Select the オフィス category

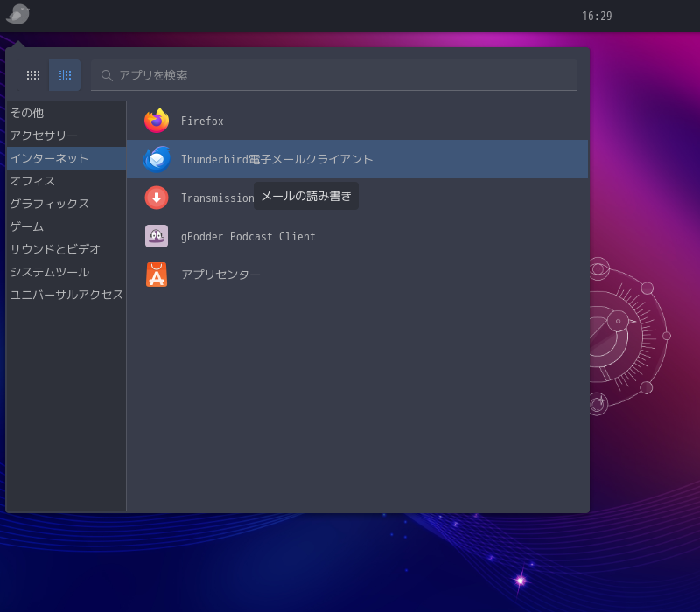point(66,181)
